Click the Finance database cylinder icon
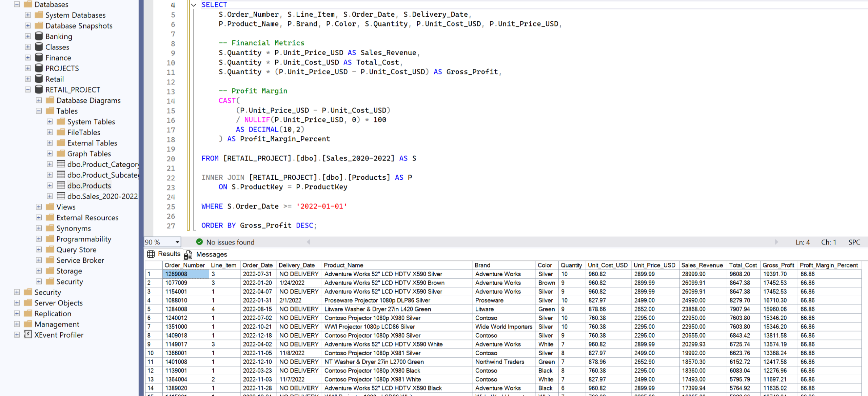The width and height of the screenshot is (868, 396). point(39,58)
